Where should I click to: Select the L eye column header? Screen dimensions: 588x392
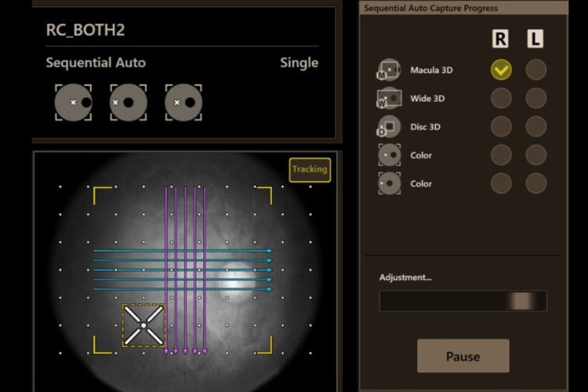[535, 39]
